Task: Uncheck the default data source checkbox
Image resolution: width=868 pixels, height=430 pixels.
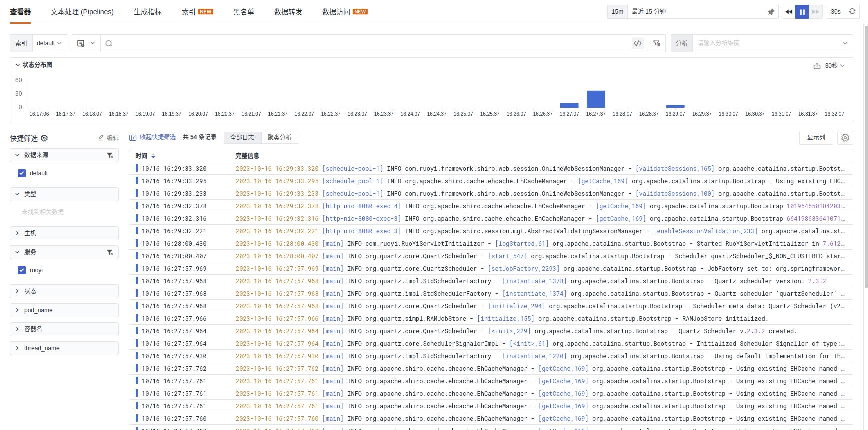Action: (x=22, y=173)
